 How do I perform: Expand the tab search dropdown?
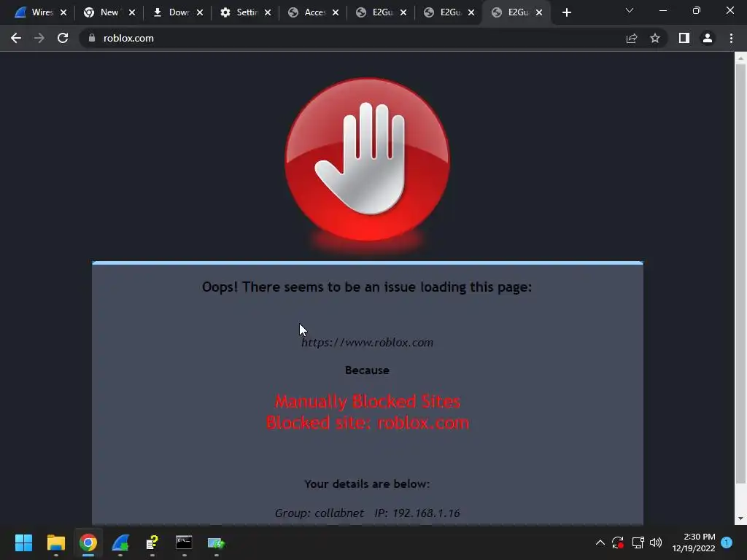point(630,10)
